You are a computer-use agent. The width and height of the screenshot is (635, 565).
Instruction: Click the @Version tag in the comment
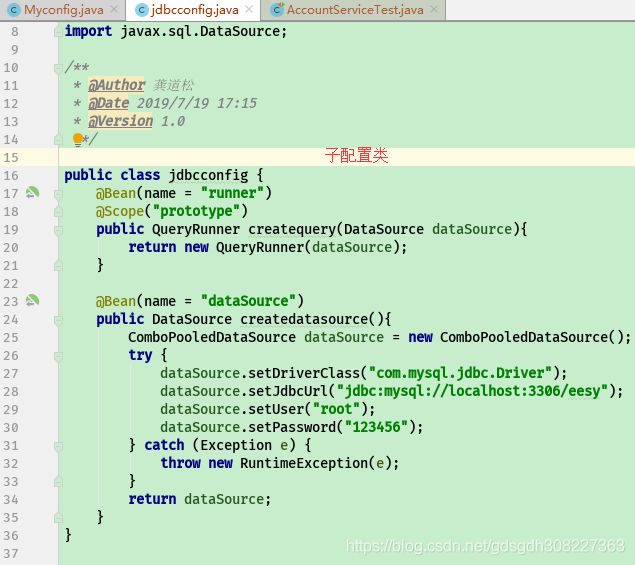point(120,121)
